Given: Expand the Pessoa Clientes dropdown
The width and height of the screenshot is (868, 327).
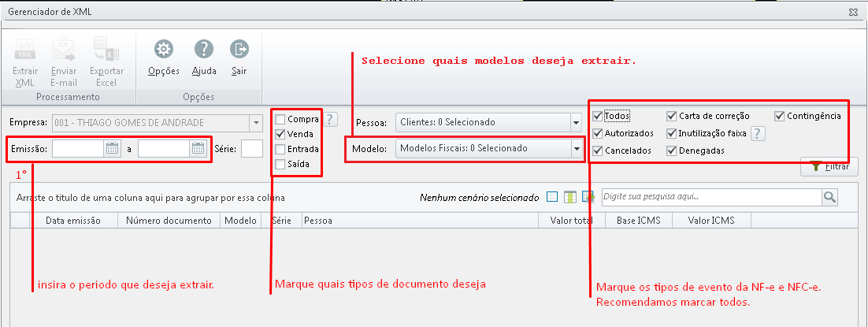Looking at the screenshot, I should tap(577, 122).
